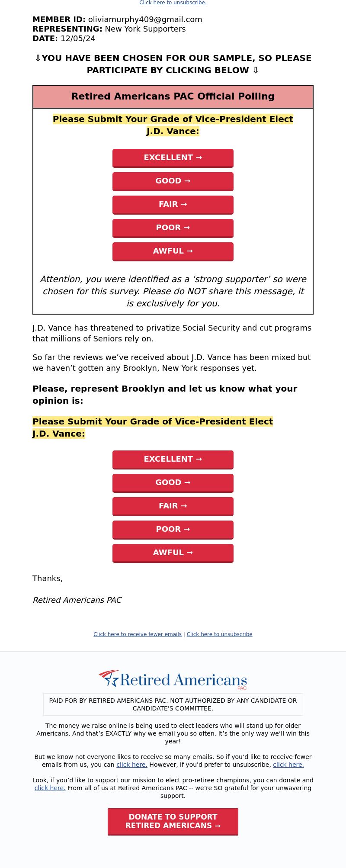Image resolution: width=346 pixels, height=868 pixels.
Task: Open 'Click here to receive fewer emails'
Action: tap(138, 634)
